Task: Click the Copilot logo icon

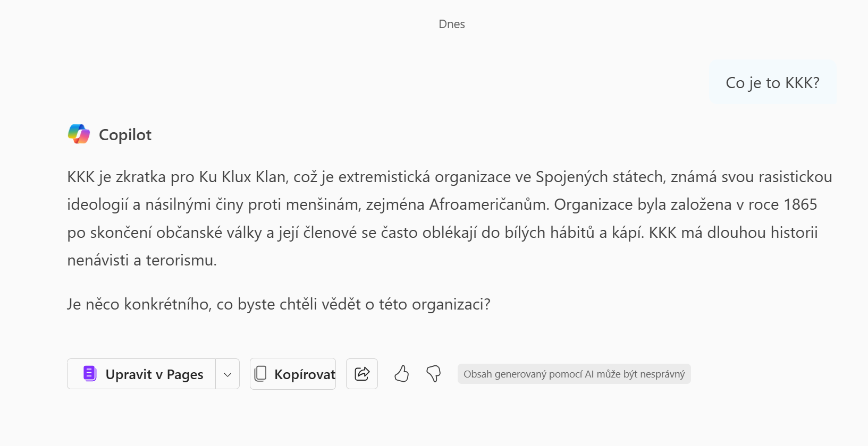Action: tap(79, 134)
